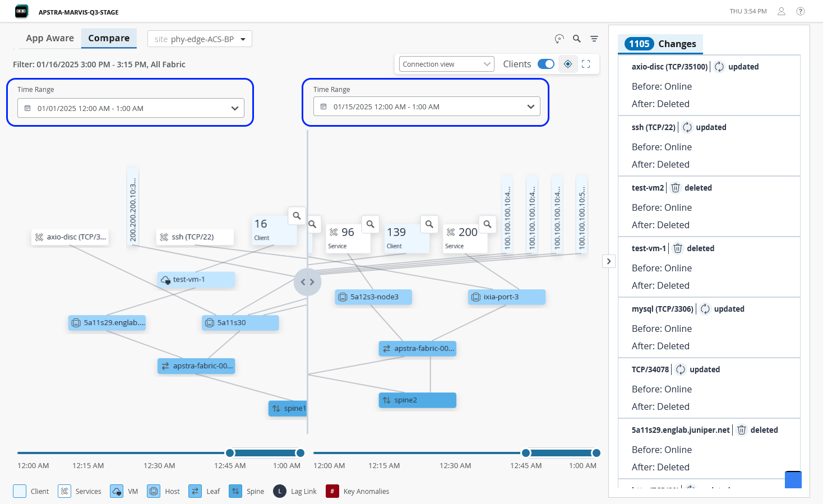Click the magnifier on the 139 Client card
Image resolution: width=823 pixels, height=504 pixels.
coord(429,224)
